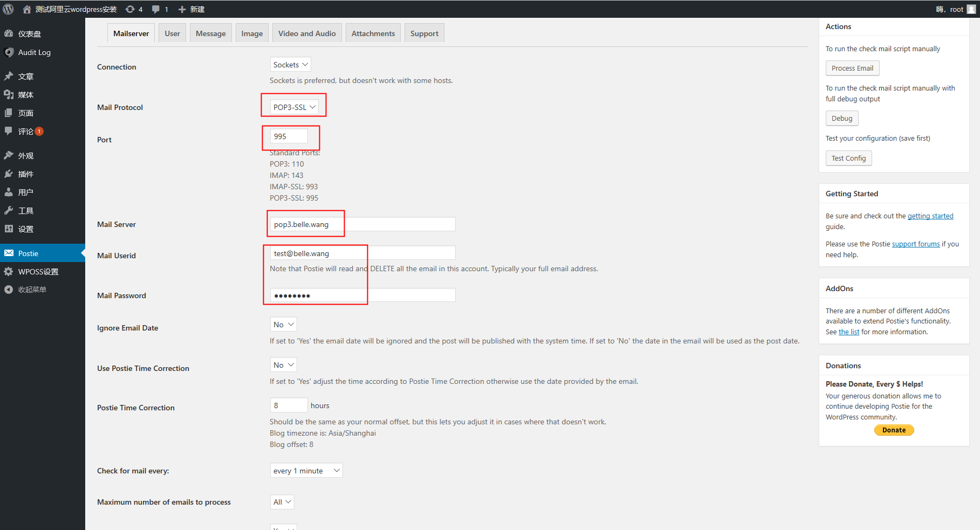Open the Ignore Email Date dropdown
The height and width of the screenshot is (530, 980).
[283, 325]
